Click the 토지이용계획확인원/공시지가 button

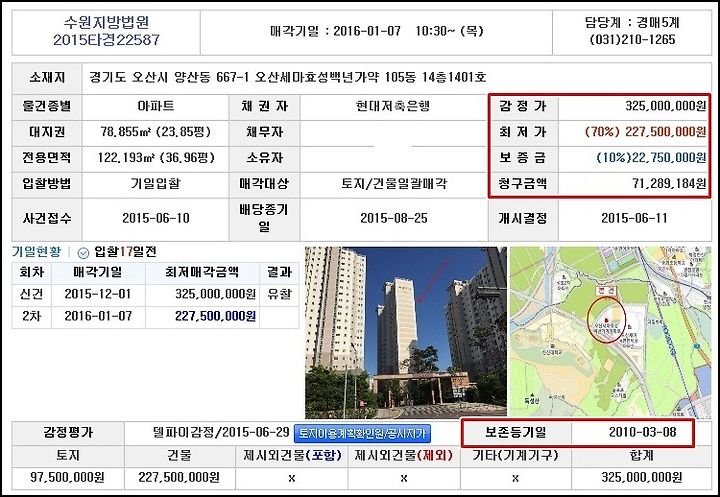[x=362, y=433]
